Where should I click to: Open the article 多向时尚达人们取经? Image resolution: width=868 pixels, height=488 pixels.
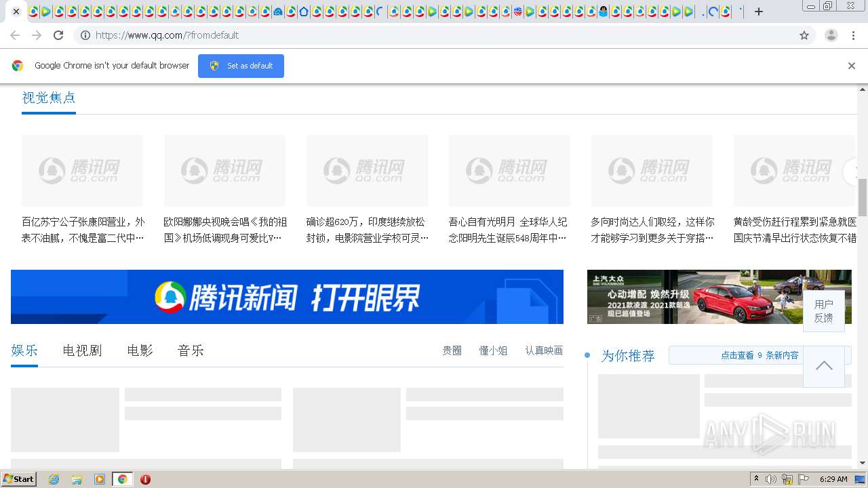(x=652, y=230)
